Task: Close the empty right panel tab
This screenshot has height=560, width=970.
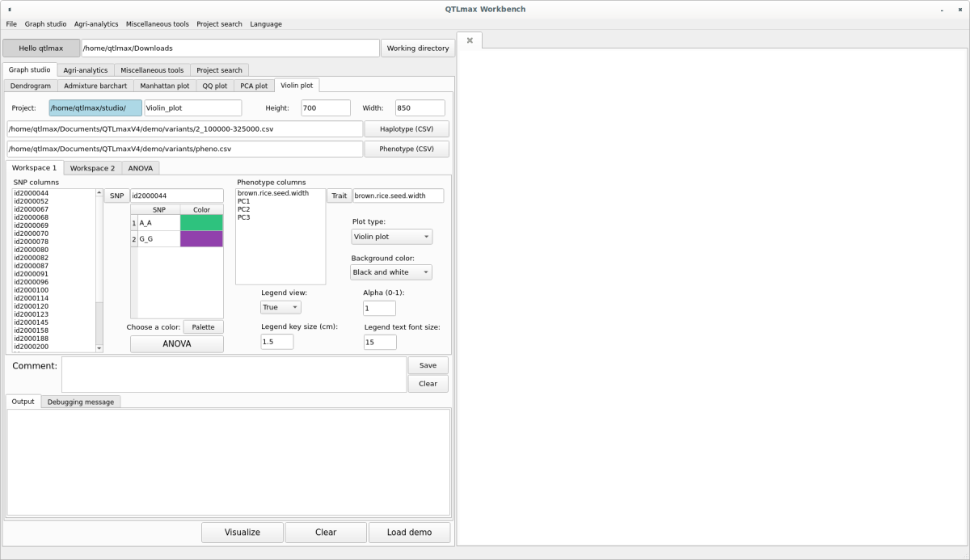Action: click(x=470, y=40)
